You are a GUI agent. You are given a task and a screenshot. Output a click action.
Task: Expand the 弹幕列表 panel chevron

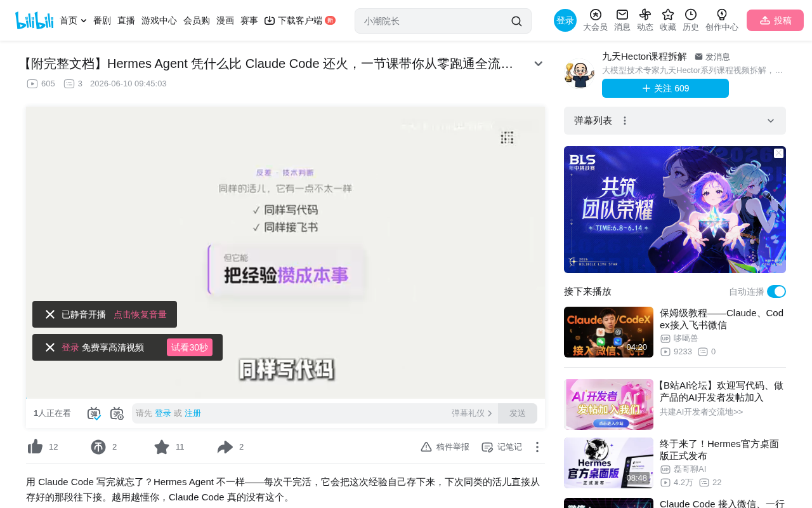coord(771,121)
